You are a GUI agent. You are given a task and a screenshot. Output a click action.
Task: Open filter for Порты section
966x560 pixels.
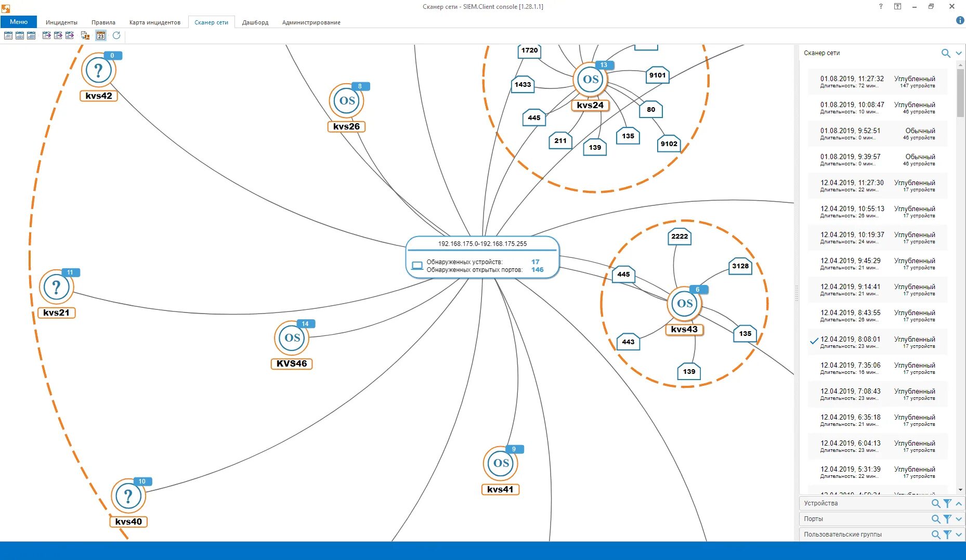click(x=947, y=519)
